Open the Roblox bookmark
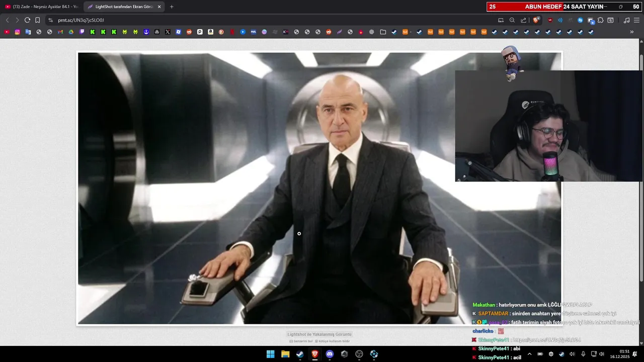The image size is (644, 362). coord(179,32)
